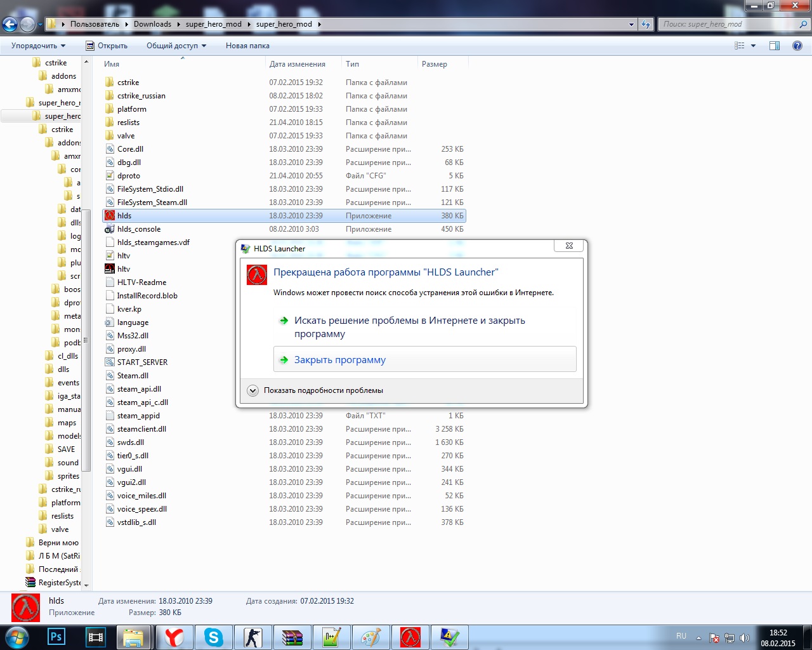This screenshot has height=650, width=812.
Task: Click the navigation tree scrollbar down arrow
Action: 86,585
